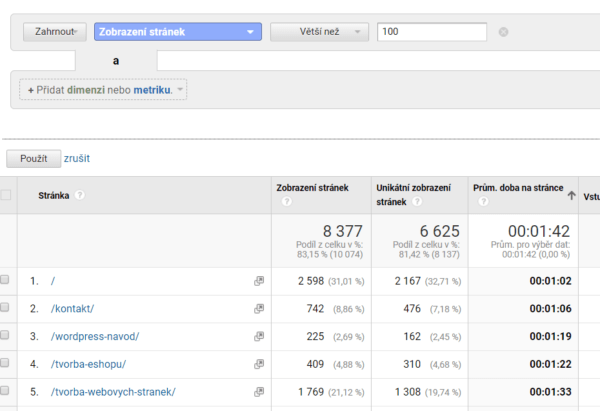Open the Větší než comparison dropdown
Image resolution: width=600 pixels, height=411 pixels.
point(319,32)
